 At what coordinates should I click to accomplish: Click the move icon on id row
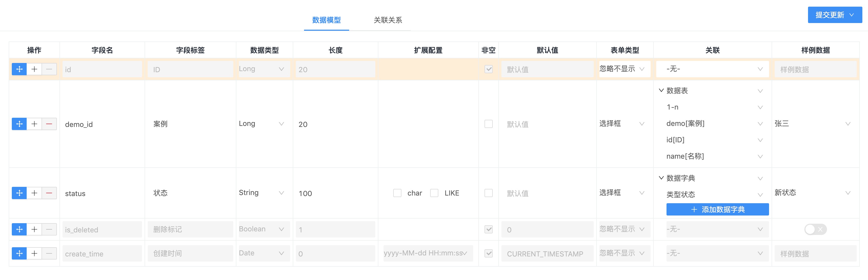(x=19, y=69)
